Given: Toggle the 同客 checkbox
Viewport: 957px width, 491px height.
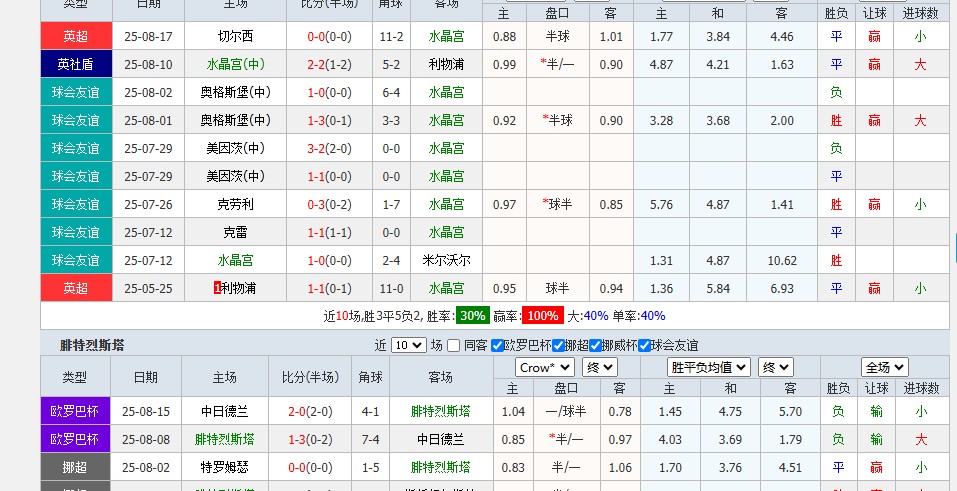Looking at the screenshot, I should coord(456,345).
